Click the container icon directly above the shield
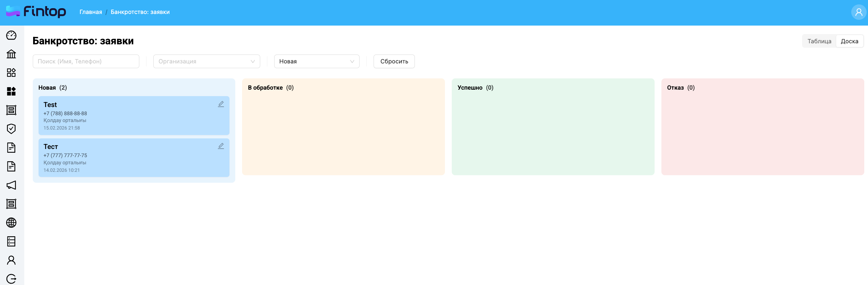The width and height of the screenshot is (868, 285). point(11,110)
